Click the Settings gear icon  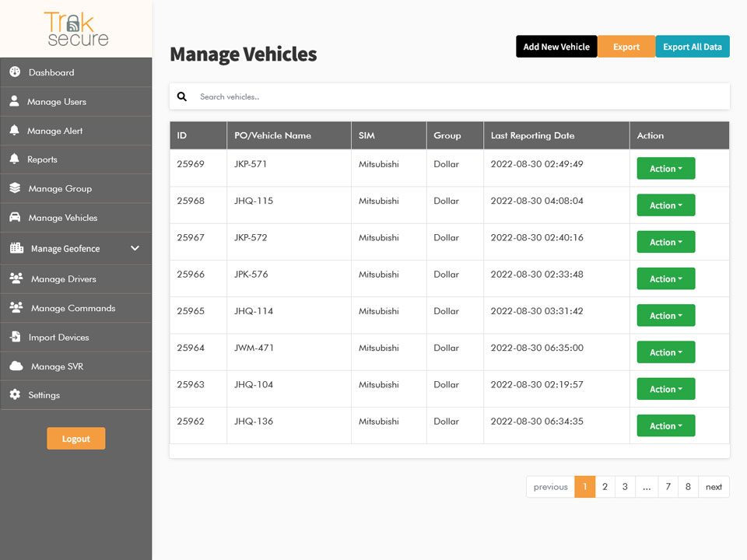point(15,395)
